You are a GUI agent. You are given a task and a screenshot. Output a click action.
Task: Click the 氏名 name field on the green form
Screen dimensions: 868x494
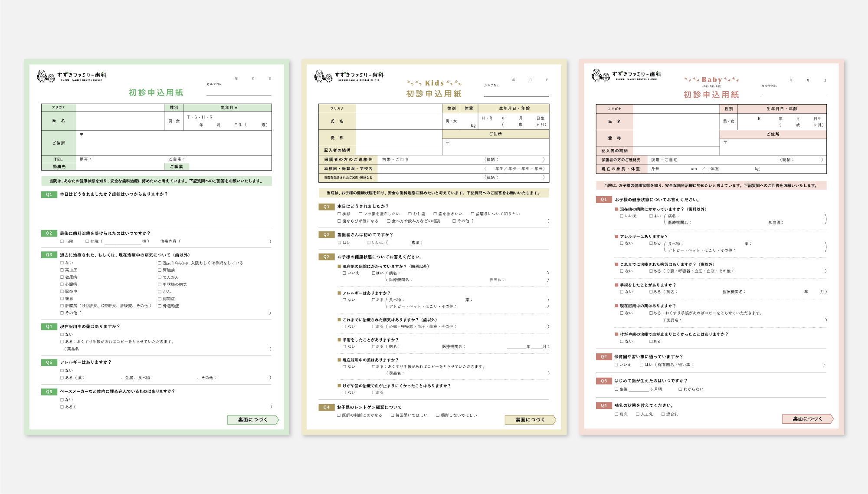121,121
